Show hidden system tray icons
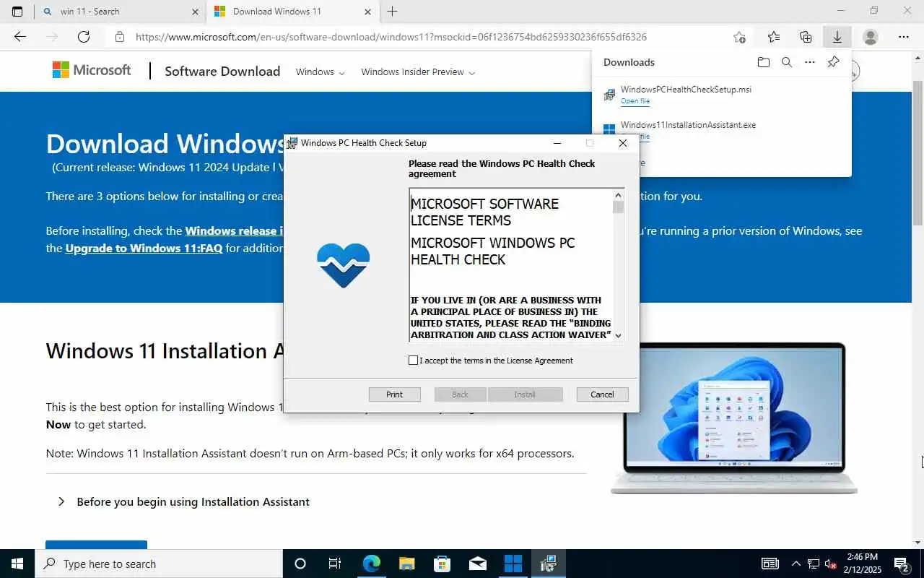Screen dimensions: 924x578 click(x=796, y=564)
